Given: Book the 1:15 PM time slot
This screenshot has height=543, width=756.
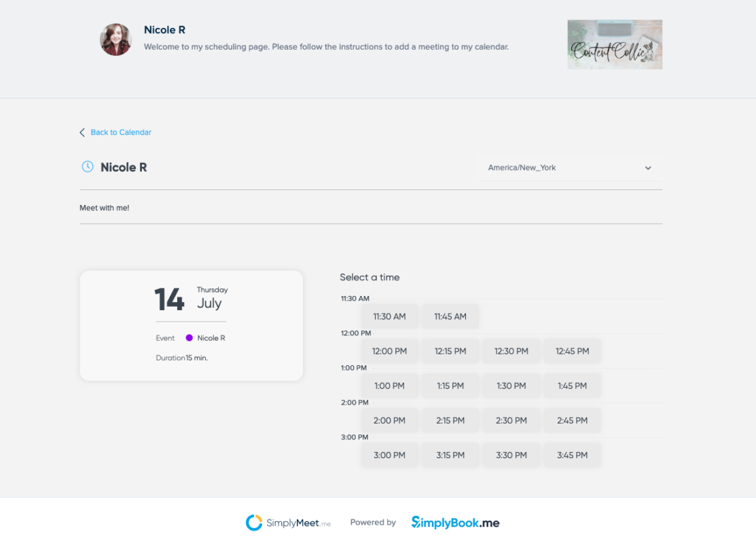Looking at the screenshot, I should tap(450, 386).
